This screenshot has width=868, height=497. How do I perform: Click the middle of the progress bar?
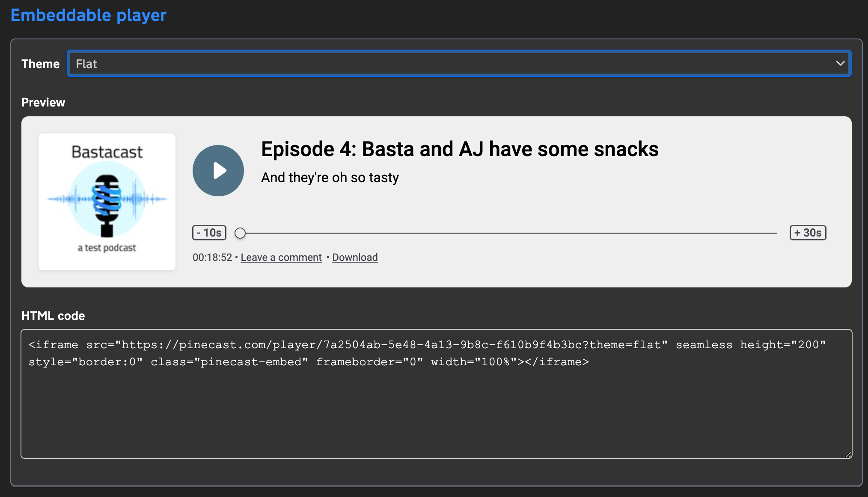tap(509, 233)
